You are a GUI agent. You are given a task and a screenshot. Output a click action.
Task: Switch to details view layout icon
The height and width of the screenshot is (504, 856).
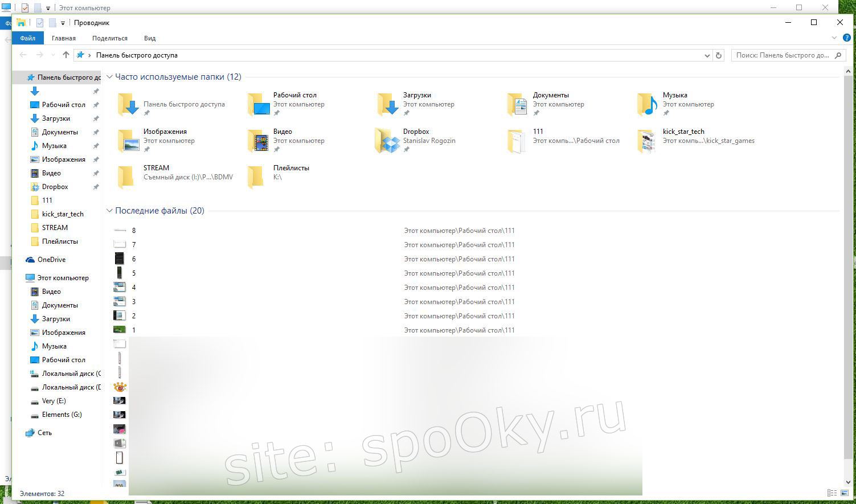coord(832,493)
